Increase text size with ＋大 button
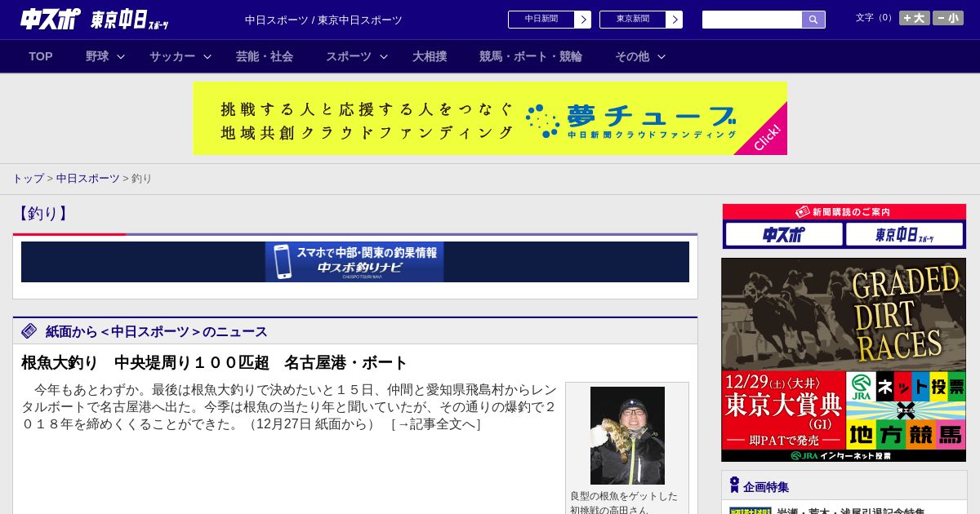980x514 pixels. click(x=915, y=18)
